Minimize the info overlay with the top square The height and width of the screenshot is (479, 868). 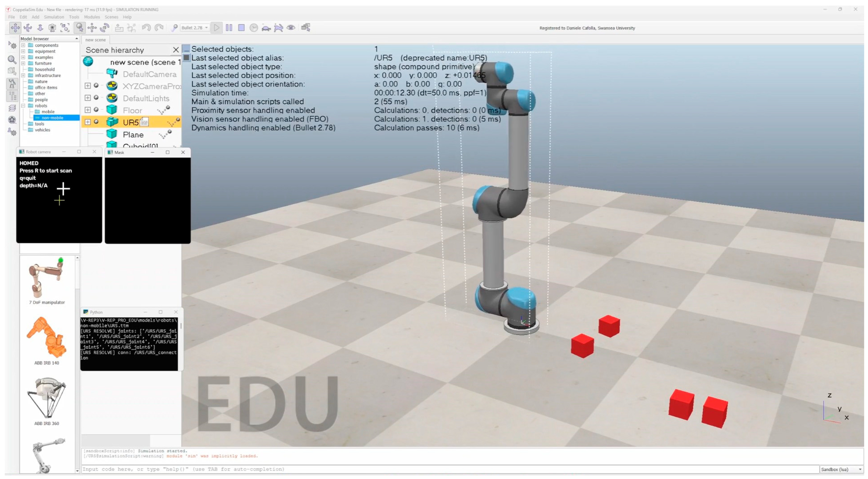tap(186, 49)
